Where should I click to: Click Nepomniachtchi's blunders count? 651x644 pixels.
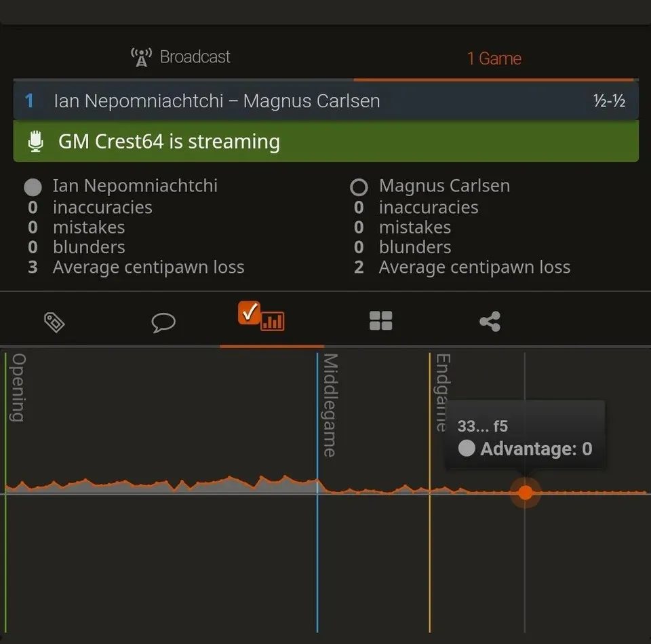(33, 247)
